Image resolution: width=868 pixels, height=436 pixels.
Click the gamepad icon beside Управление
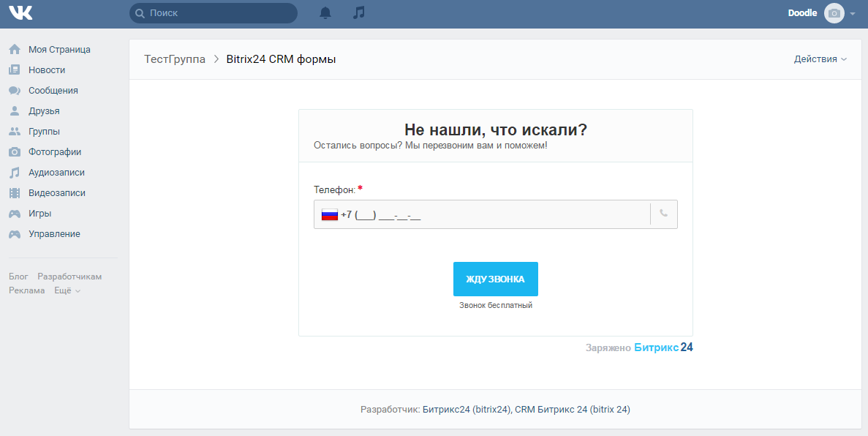[15, 234]
